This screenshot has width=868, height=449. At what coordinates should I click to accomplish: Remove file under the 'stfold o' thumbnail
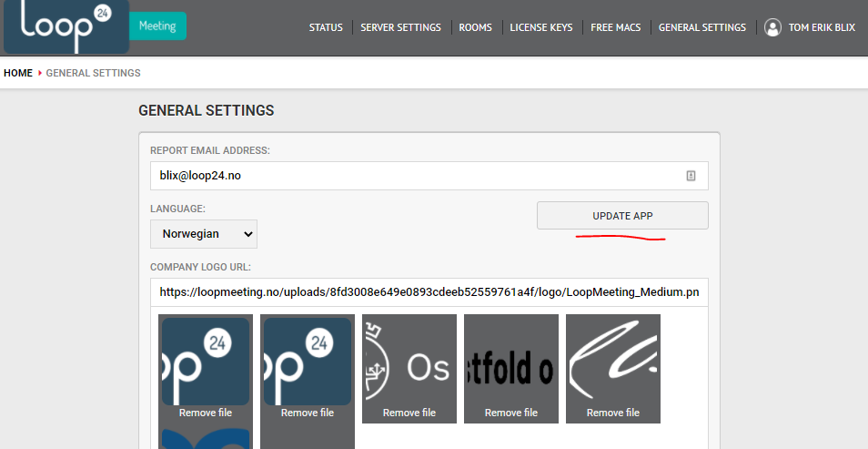(x=511, y=413)
